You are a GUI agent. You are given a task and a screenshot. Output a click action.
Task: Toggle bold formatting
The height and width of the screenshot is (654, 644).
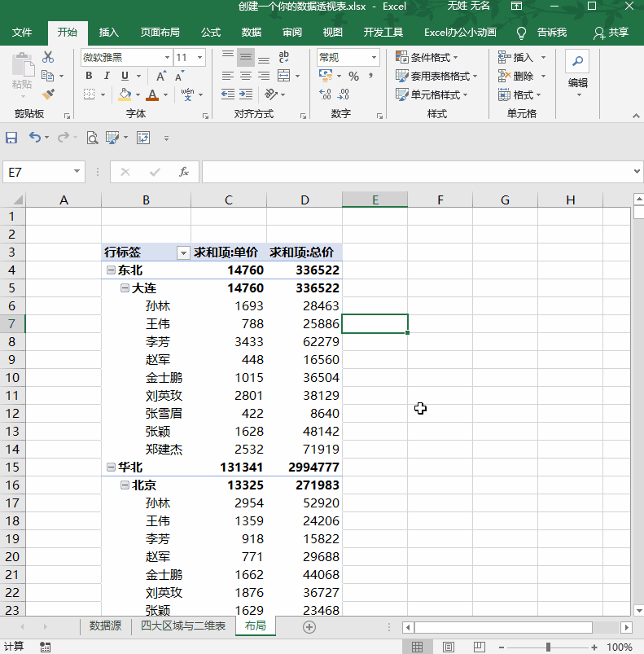[x=89, y=76]
